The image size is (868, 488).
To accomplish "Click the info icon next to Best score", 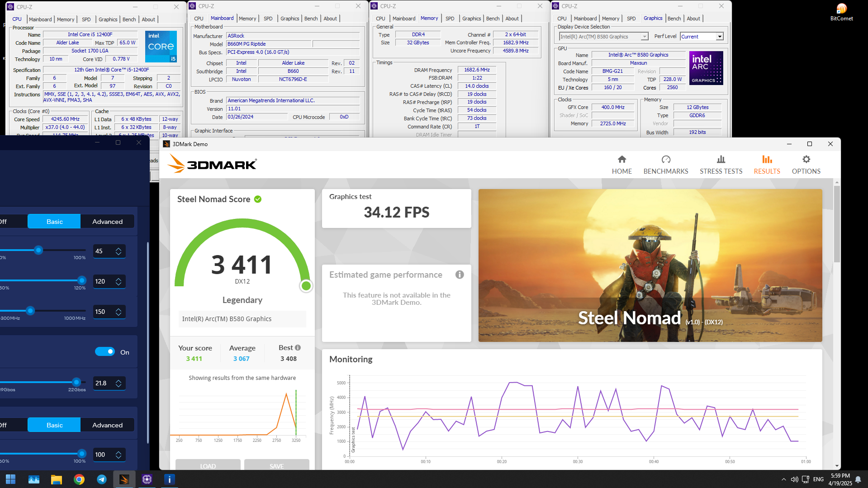I will [x=298, y=347].
